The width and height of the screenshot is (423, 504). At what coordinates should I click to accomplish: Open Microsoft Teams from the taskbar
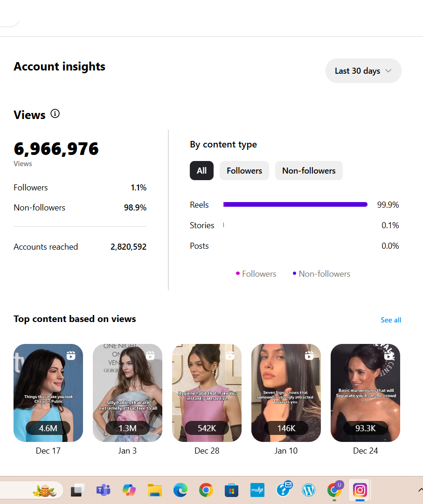(x=103, y=490)
